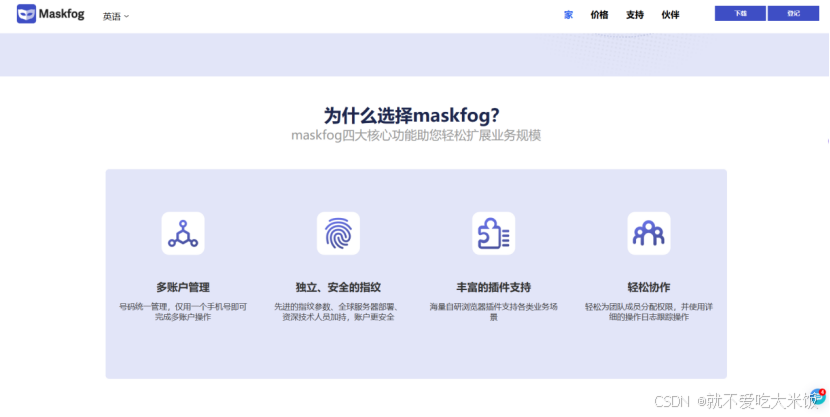Click the 多账户管理 heading

pyautogui.click(x=183, y=287)
